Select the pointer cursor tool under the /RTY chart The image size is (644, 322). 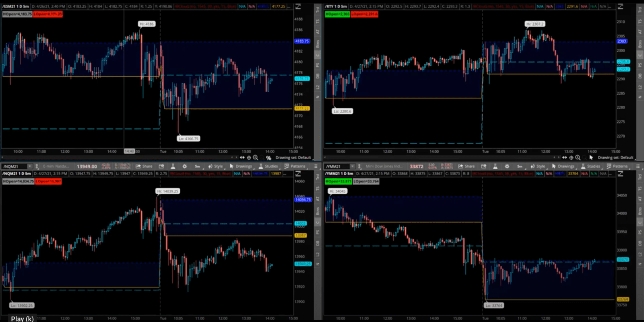tap(591, 158)
